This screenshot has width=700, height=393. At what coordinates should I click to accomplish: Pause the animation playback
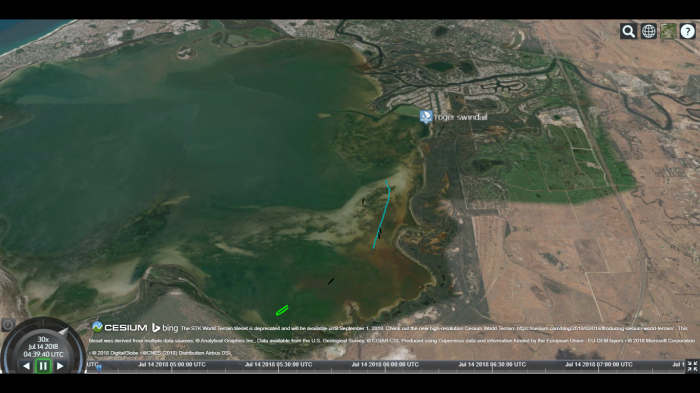point(43,366)
